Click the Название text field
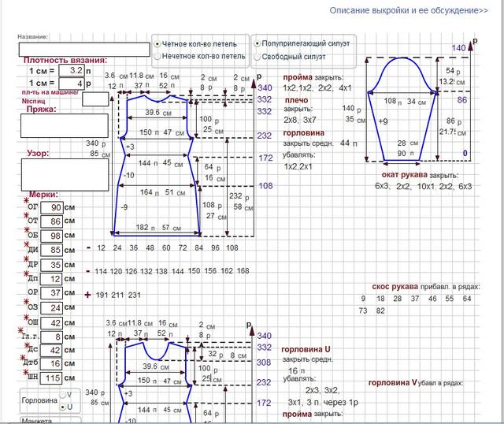Viewport: 504px width, 424px height. point(84,50)
